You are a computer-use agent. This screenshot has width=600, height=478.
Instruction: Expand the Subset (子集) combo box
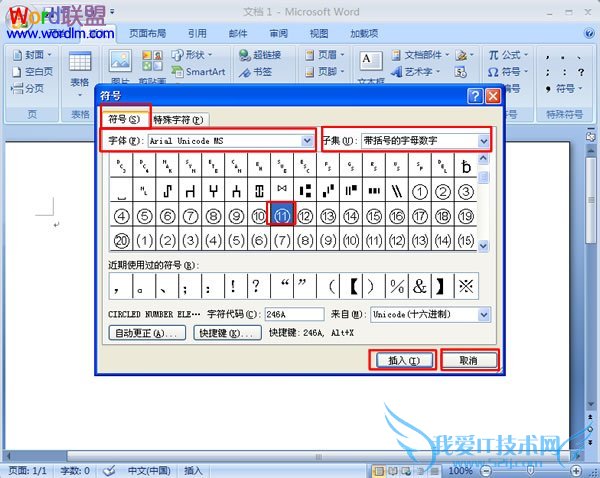click(x=484, y=141)
